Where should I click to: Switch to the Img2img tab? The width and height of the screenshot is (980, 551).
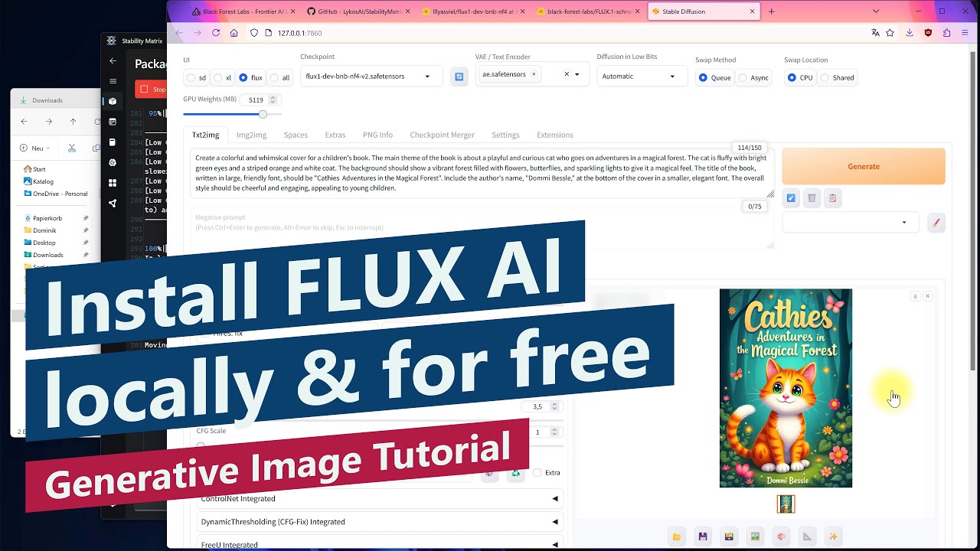251,135
